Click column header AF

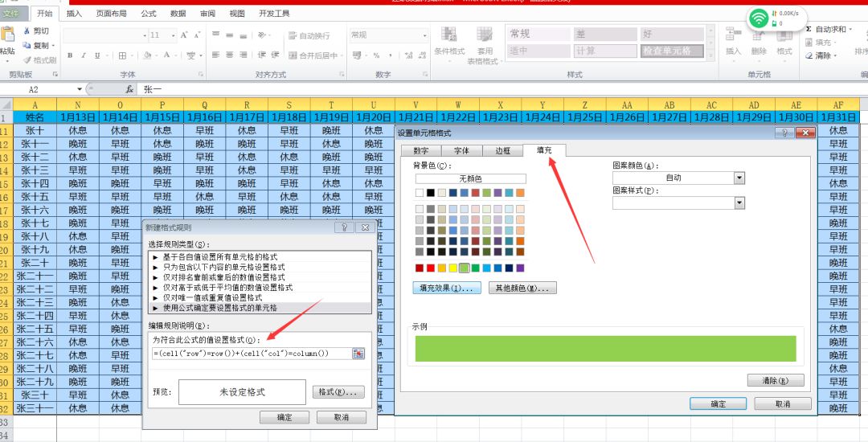pos(838,104)
